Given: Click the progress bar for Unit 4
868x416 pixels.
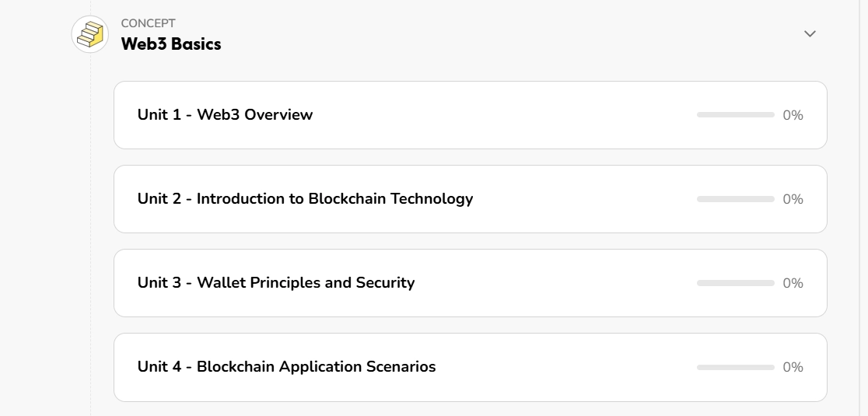Looking at the screenshot, I should click(x=735, y=367).
